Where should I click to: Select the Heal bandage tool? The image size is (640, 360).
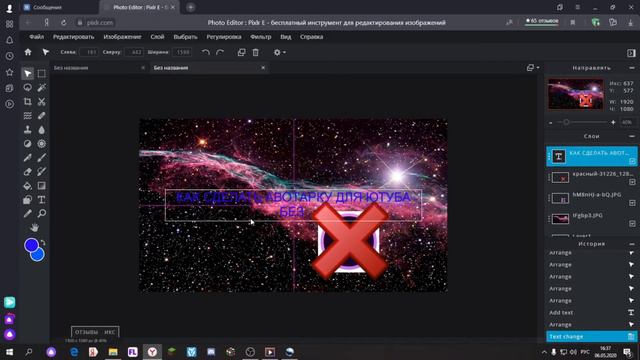click(42, 116)
